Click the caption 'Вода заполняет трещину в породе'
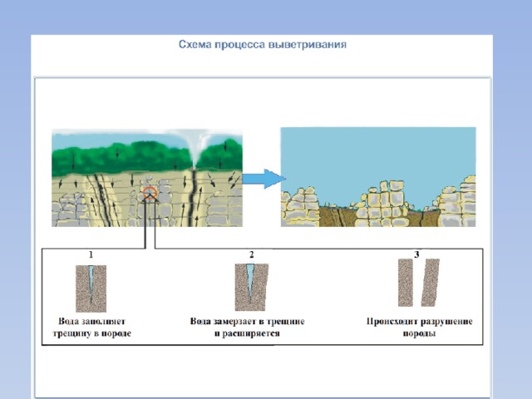 (92, 327)
